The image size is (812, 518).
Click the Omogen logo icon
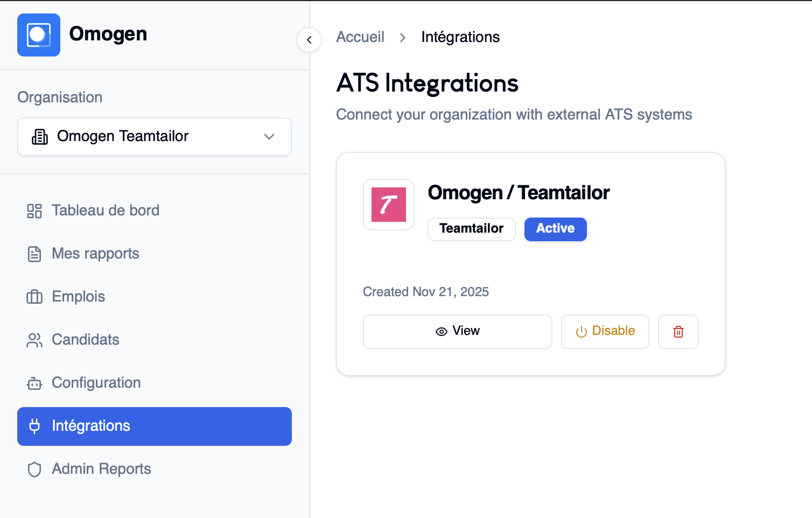click(x=39, y=35)
